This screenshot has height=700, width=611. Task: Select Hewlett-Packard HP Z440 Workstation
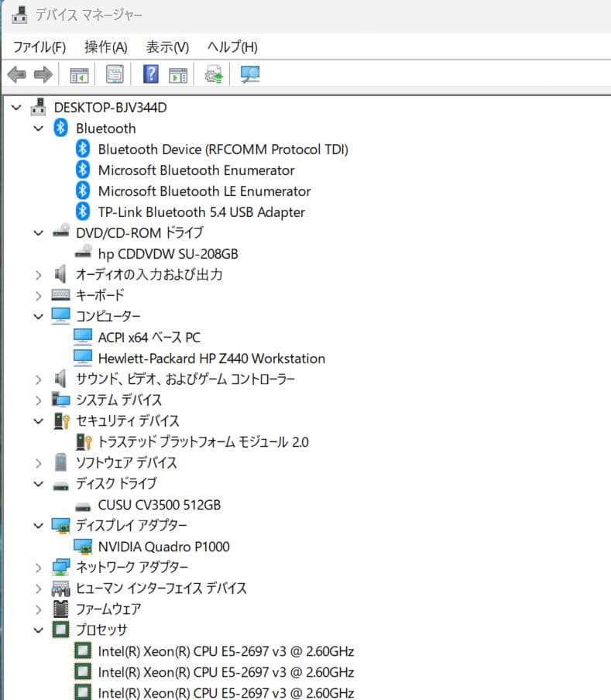coord(211,359)
